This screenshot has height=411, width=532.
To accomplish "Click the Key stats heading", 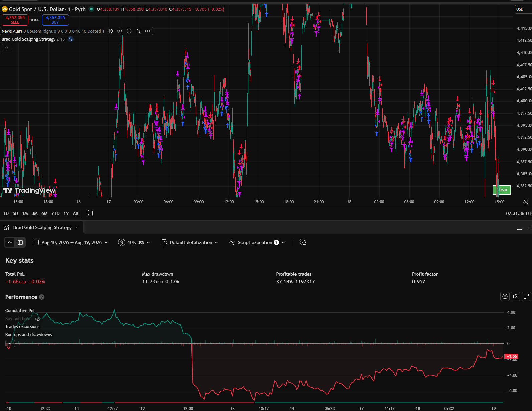I will pos(19,261).
